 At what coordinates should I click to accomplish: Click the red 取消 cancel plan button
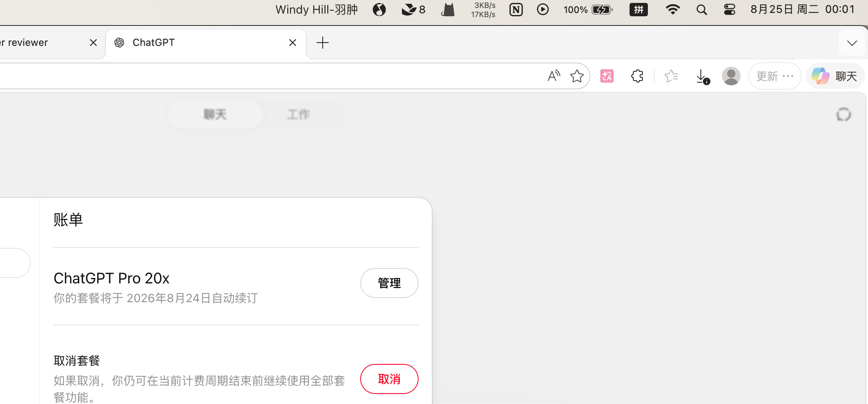[x=389, y=379]
